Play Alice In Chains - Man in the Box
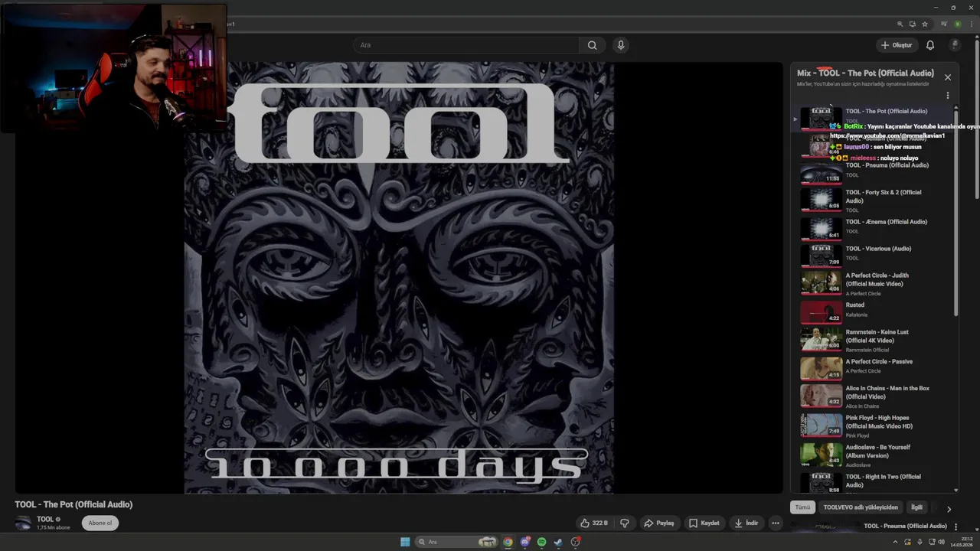The image size is (980, 551). pyautogui.click(x=873, y=396)
